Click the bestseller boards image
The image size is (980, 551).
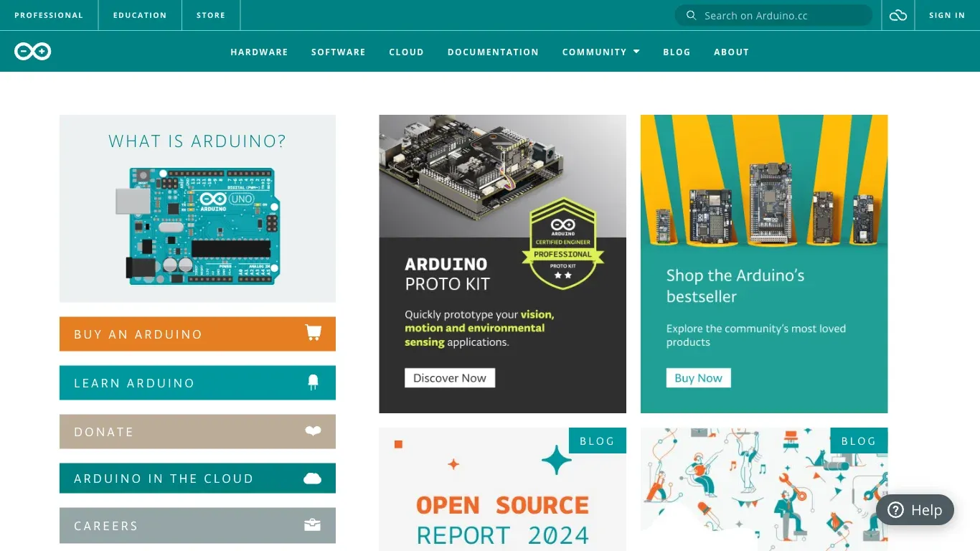(764, 182)
